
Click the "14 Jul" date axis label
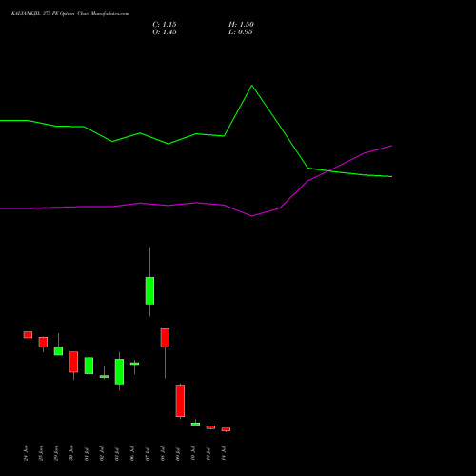coord(224,453)
